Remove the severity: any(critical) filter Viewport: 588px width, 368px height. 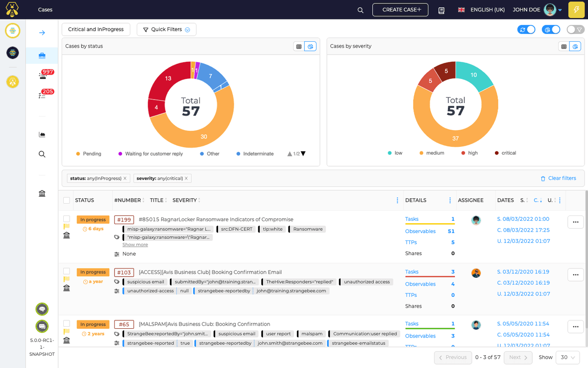click(x=186, y=178)
